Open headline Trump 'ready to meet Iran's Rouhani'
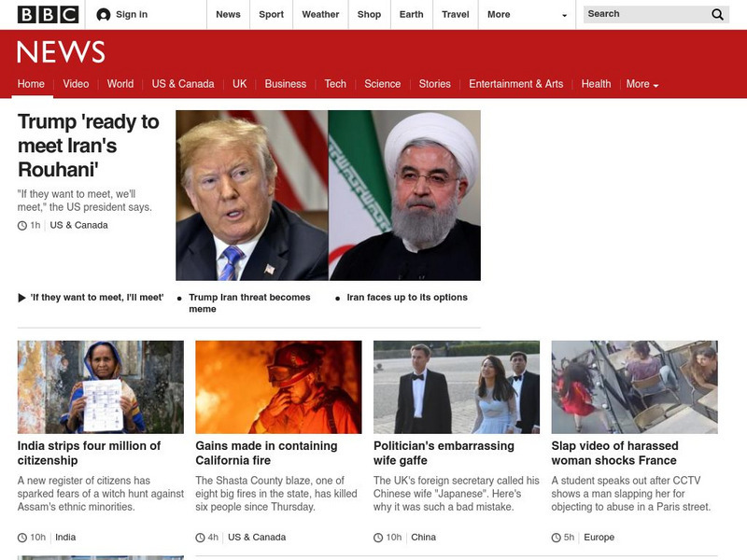The height and width of the screenshot is (560, 747). 88,146
